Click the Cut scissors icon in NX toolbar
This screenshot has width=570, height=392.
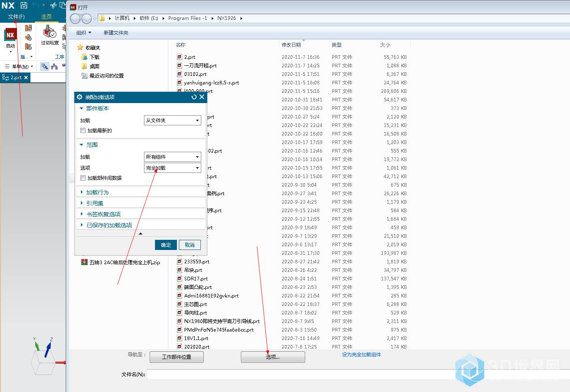(53, 5)
